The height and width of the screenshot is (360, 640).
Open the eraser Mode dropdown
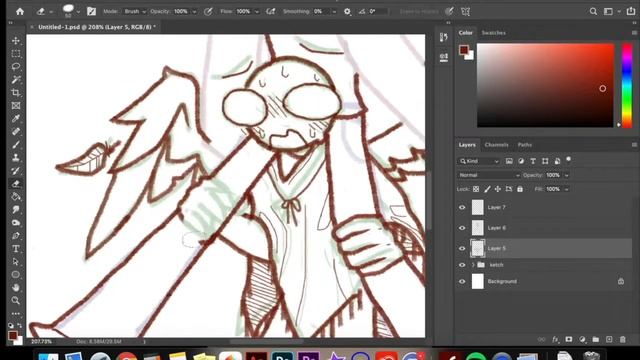(135, 11)
